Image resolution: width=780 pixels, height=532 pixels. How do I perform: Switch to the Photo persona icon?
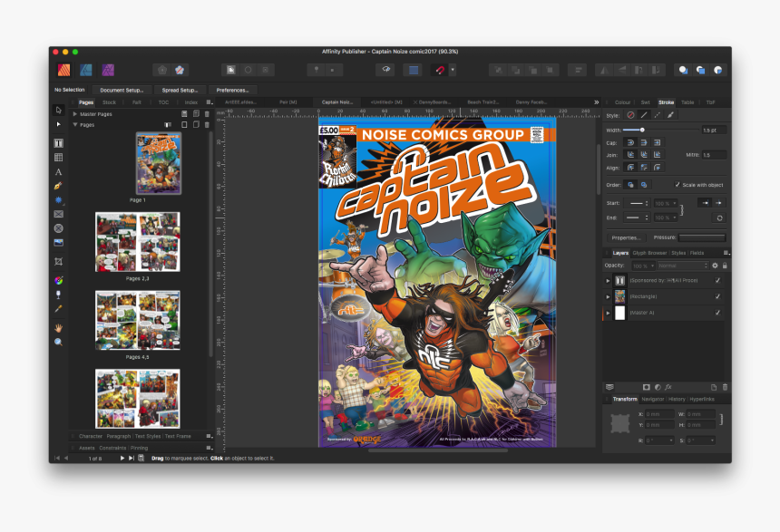tap(108, 70)
